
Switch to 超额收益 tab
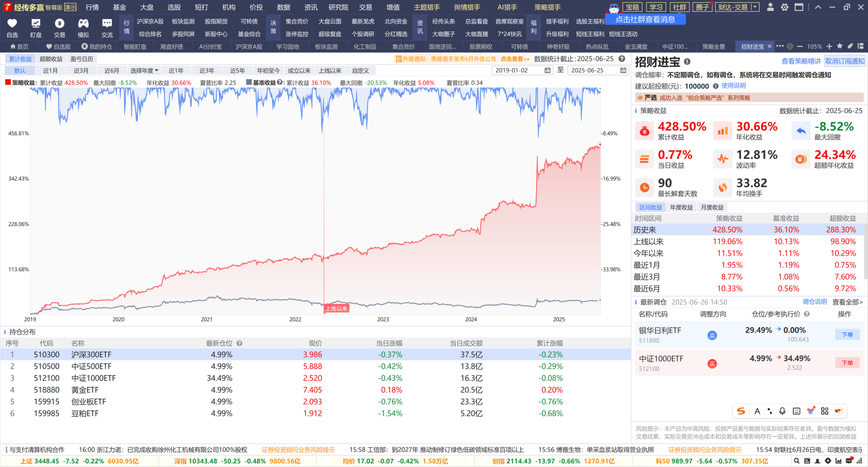coord(51,59)
